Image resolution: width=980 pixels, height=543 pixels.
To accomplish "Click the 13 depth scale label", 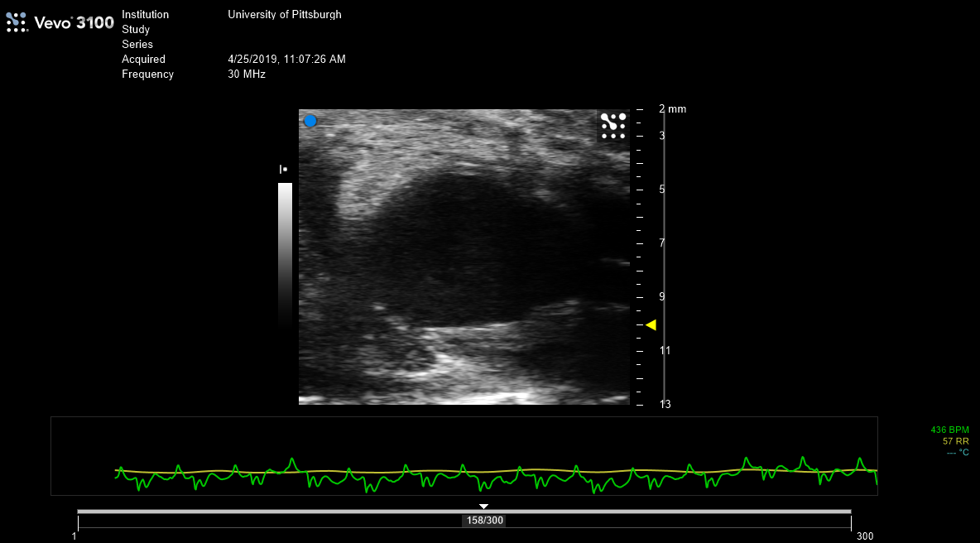I will (665, 404).
